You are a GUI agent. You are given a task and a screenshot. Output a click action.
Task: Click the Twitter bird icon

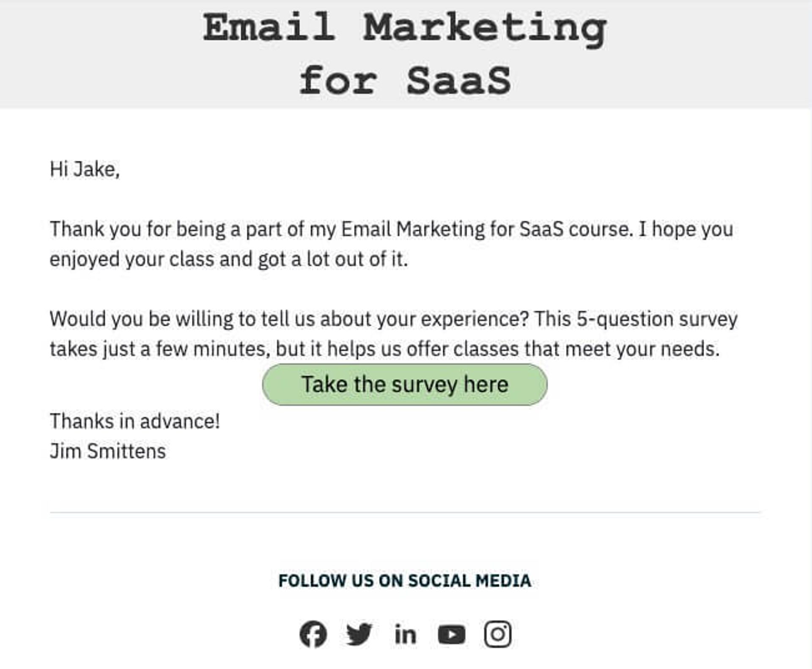[x=359, y=634]
